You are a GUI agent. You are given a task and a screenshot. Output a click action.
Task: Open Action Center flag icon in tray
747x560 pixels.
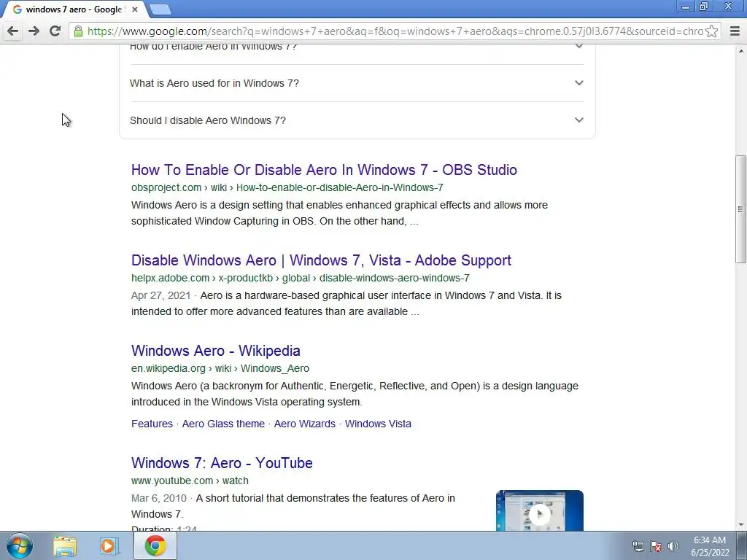click(656, 546)
